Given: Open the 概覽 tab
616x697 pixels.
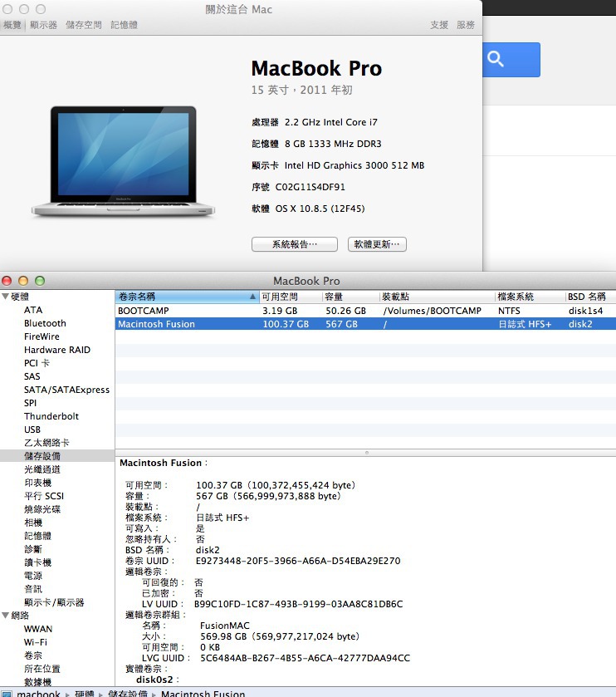Looking at the screenshot, I should (x=12, y=25).
